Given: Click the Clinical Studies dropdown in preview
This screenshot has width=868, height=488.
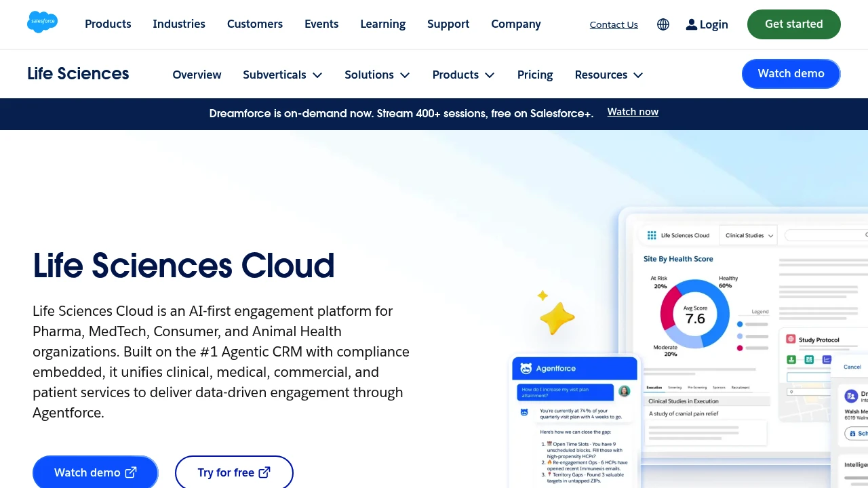Looking at the screenshot, I should tap(749, 235).
